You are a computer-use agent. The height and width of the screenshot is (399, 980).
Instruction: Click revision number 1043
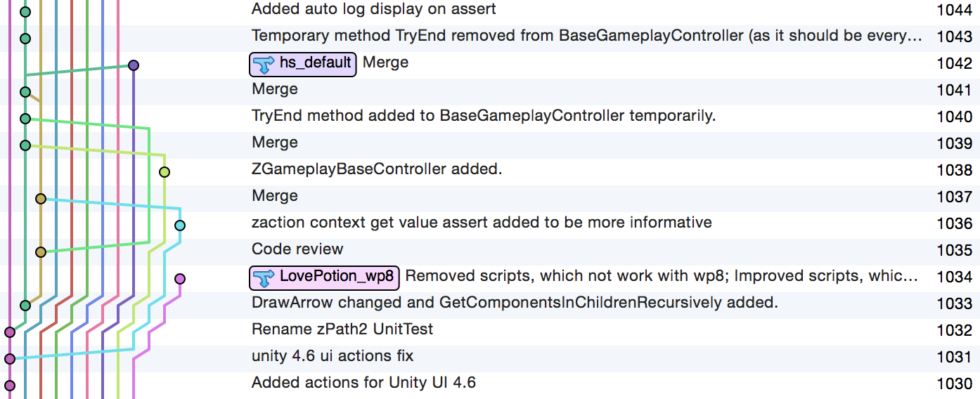pos(954,37)
